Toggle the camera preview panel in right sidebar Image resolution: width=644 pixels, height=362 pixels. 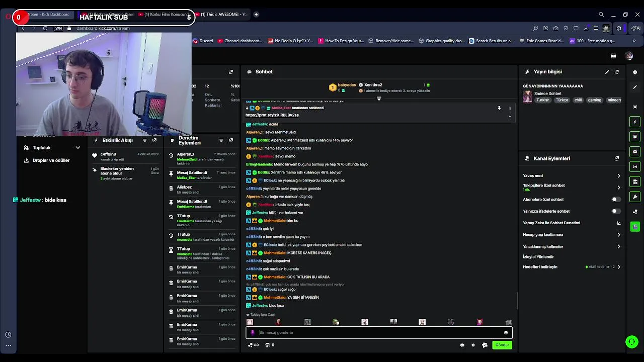[x=635, y=182]
